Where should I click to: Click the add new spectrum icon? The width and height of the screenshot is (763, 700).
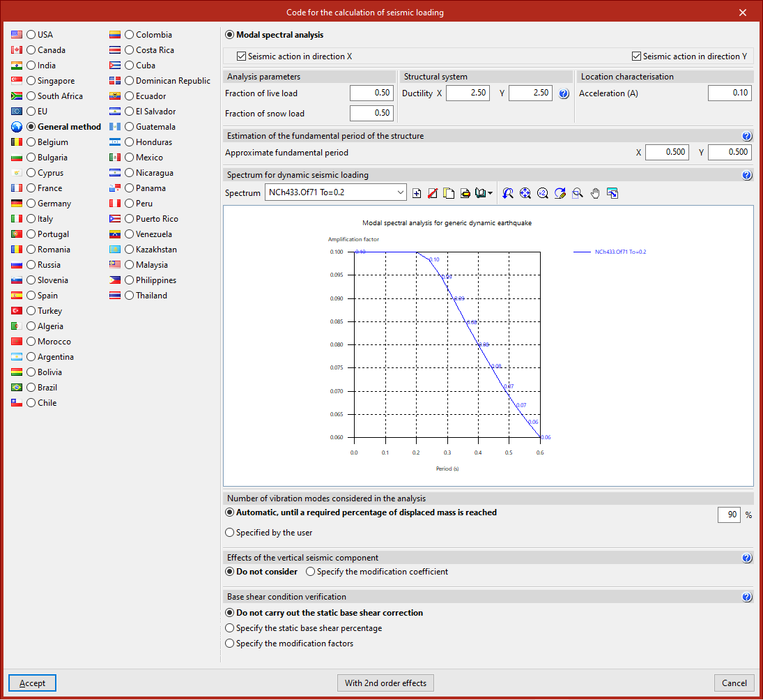(417, 193)
